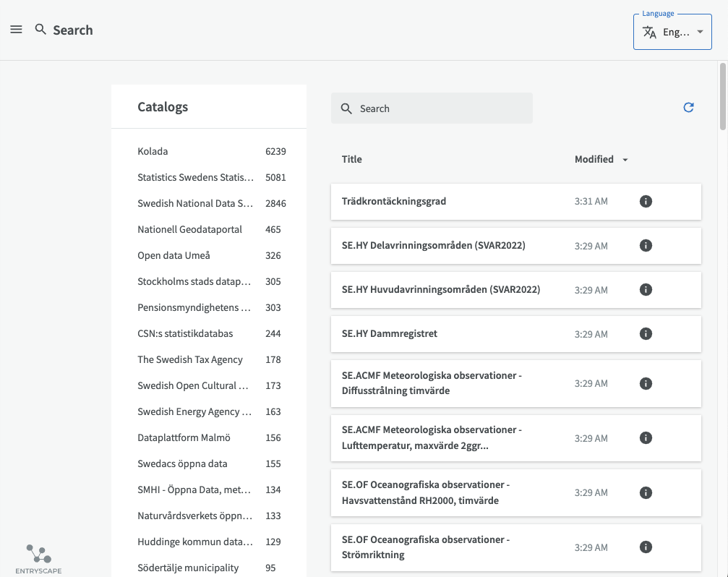Show info for Strömriktning dataset
Screen dimensions: 728x577
646,547
